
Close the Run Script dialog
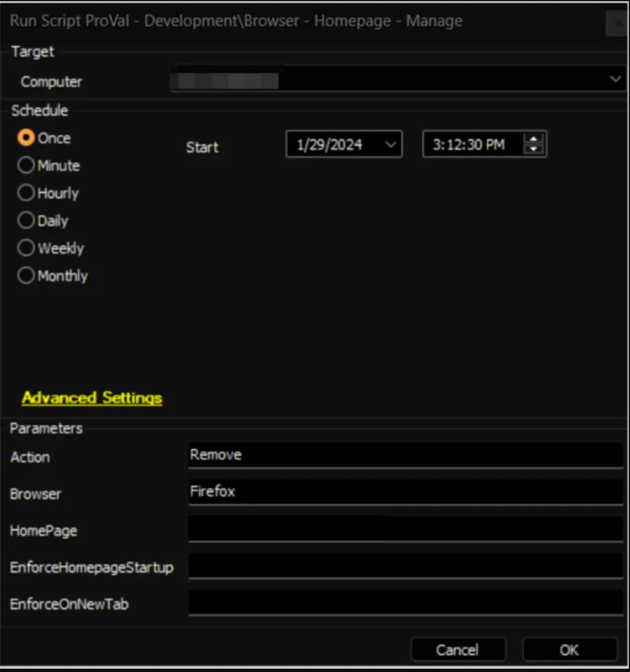(617, 23)
